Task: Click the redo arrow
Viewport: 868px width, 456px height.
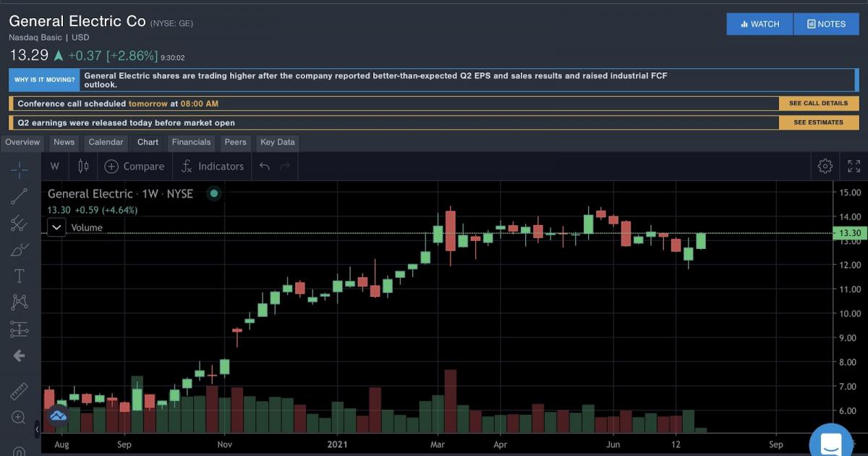Action: [x=285, y=166]
